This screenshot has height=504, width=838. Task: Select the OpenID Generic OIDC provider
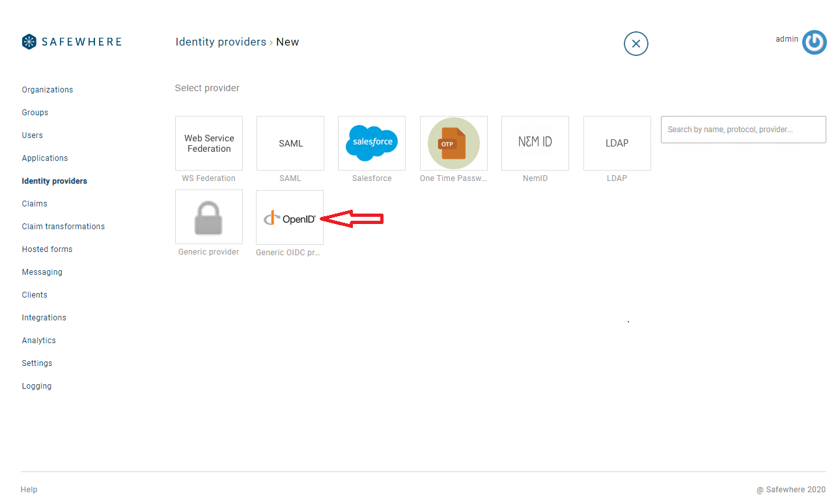(x=290, y=217)
